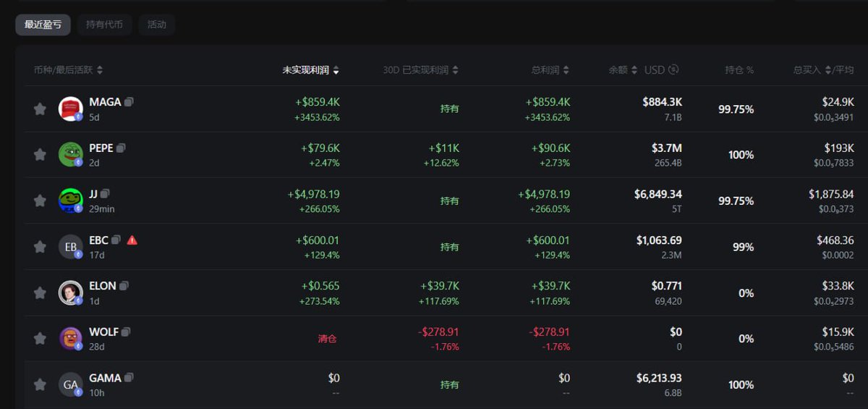Click JJ unrealized profit +$4,978.19 under 未实现利润
The image size is (868, 409).
point(313,194)
